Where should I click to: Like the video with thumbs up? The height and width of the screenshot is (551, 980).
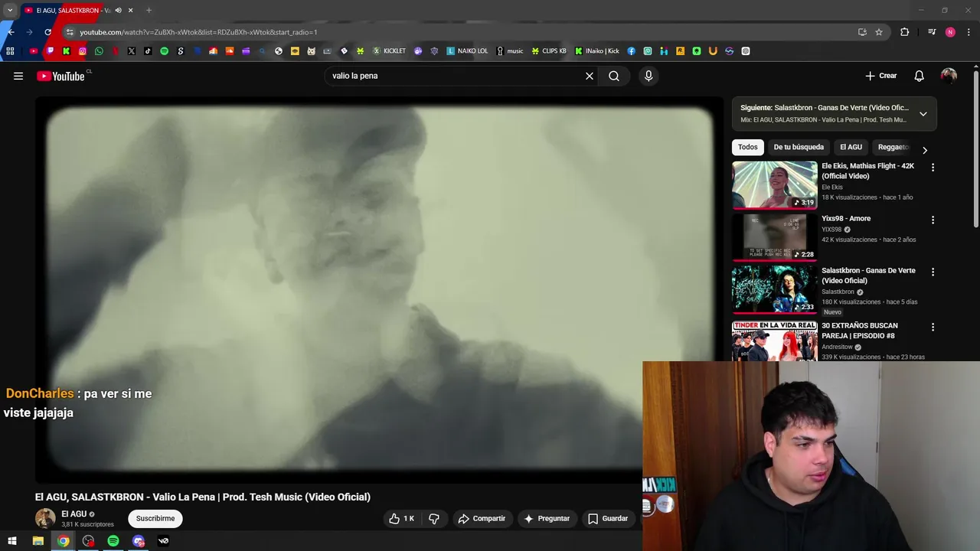point(401,518)
